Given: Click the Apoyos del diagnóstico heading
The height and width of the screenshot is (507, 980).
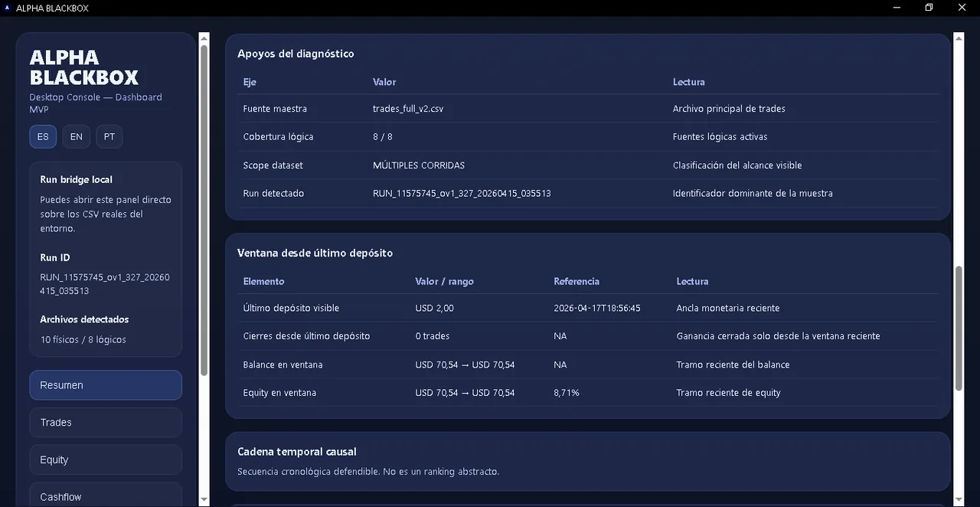Looking at the screenshot, I should [x=296, y=54].
